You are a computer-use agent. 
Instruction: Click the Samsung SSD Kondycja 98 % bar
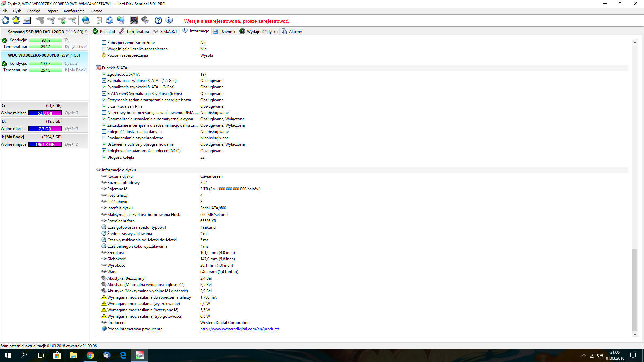pos(46,40)
